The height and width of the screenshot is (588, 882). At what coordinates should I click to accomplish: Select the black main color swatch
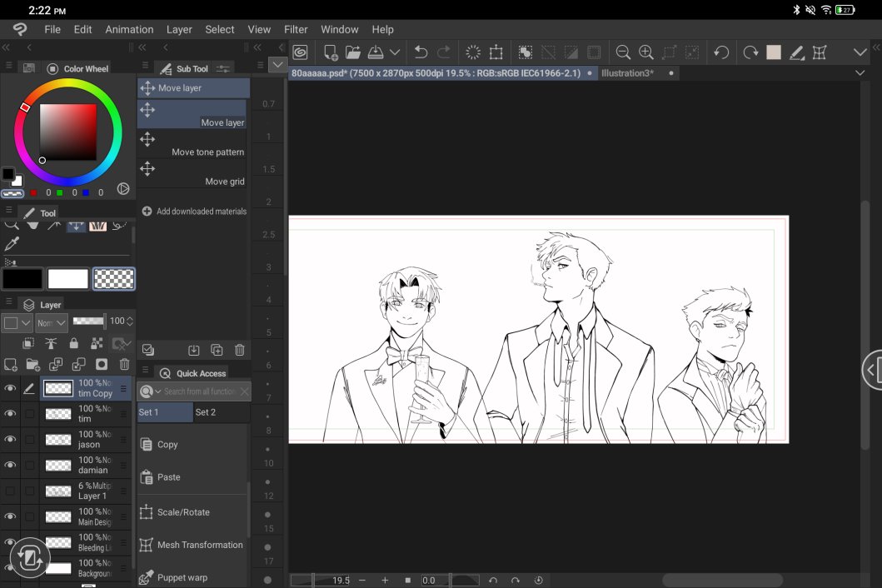tap(22, 278)
